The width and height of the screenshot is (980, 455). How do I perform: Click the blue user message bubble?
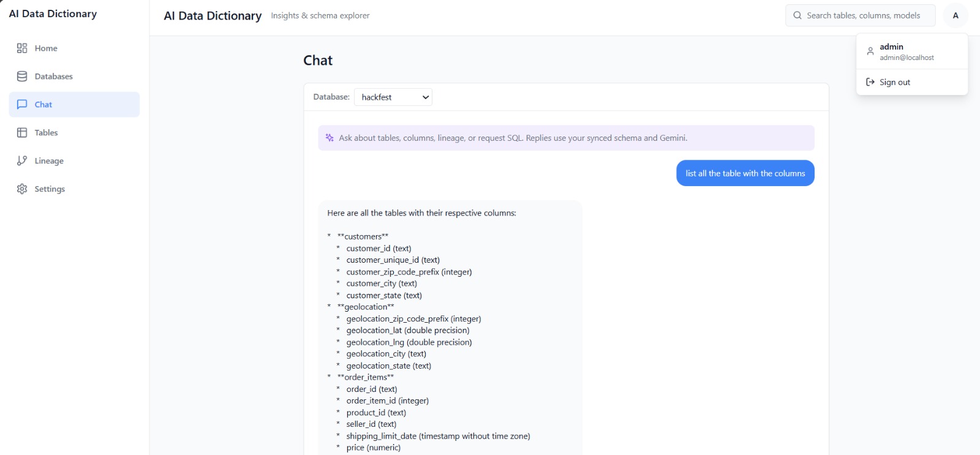(745, 173)
